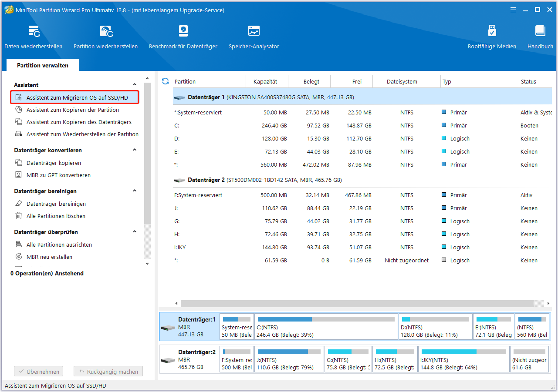
Task: Sort by Belegt column header
Action: click(x=310, y=81)
